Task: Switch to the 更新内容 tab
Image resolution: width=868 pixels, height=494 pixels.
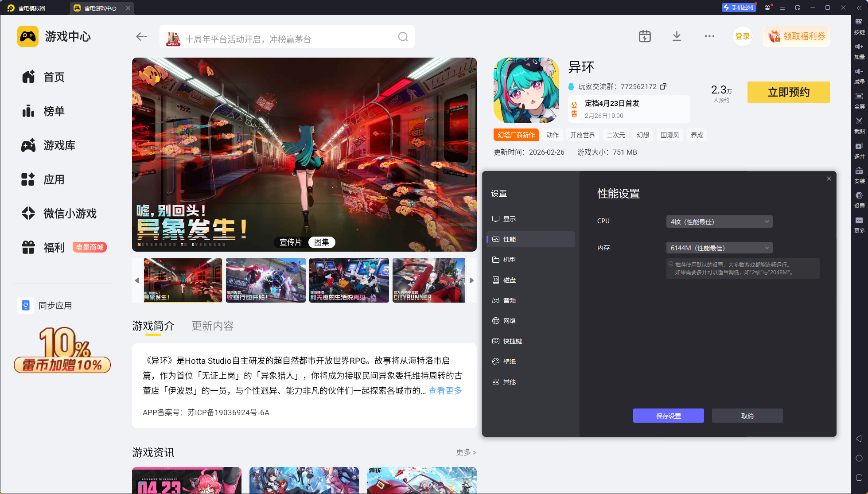Action: [212, 326]
